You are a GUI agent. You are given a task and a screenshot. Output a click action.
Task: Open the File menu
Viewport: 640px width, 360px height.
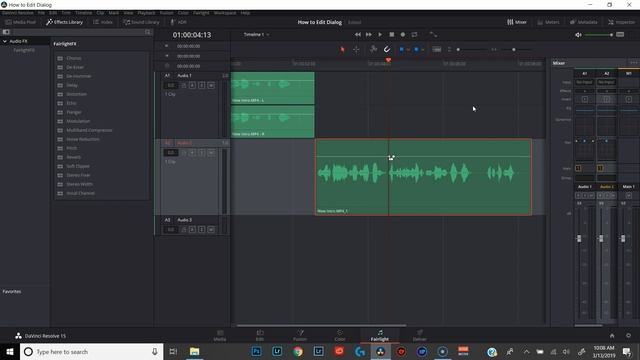pos(41,13)
